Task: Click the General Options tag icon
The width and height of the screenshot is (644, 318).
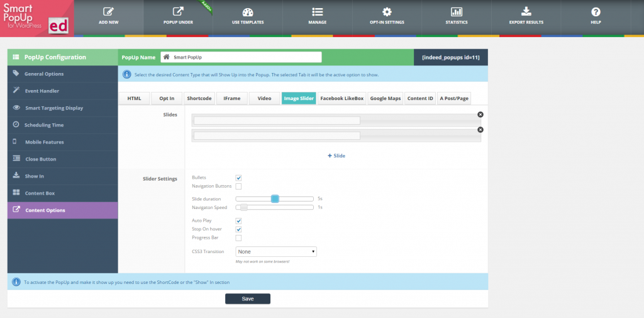Action: (16, 73)
